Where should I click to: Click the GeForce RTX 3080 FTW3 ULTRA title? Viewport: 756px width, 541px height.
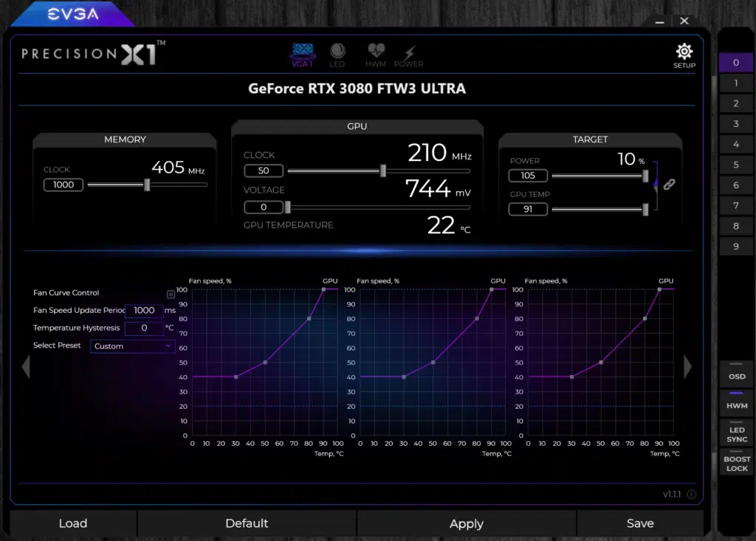click(x=357, y=89)
